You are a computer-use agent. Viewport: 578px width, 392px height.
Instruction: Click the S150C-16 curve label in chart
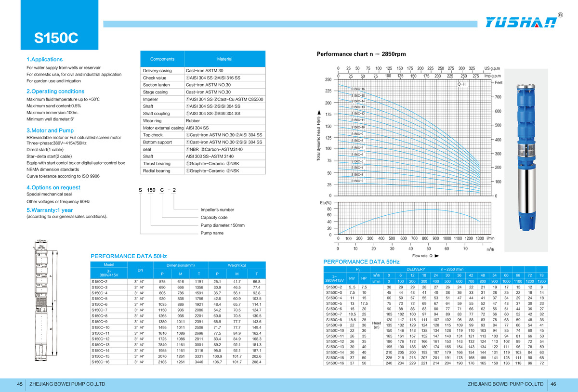pyautogui.click(x=358, y=89)
